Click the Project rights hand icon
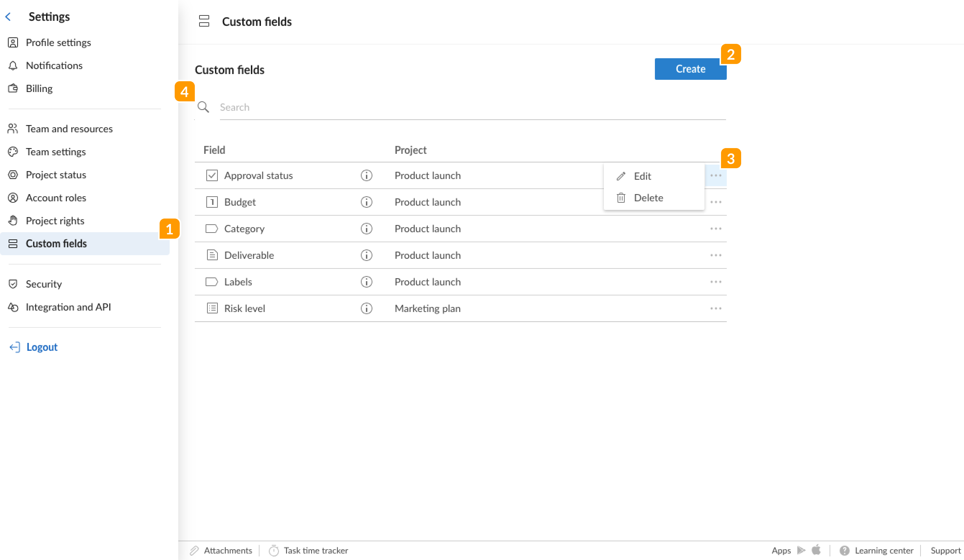The width and height of the screenshot is (964, 560). pos(13,221)
